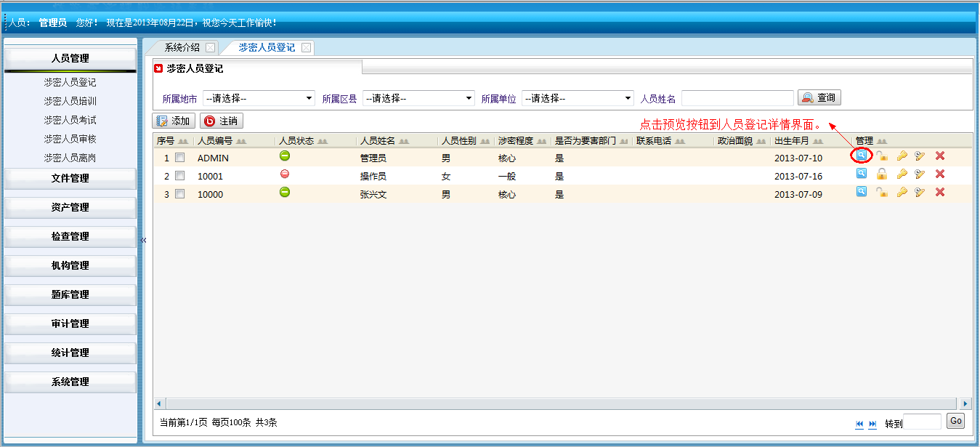Delete person 10000 with red X

point(940,191)
